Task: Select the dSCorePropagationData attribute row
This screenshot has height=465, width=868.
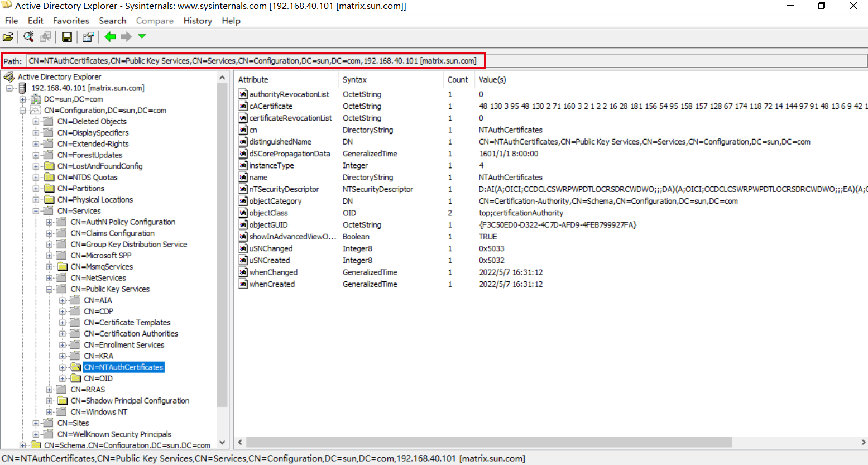Action: [x=550, y=154]
